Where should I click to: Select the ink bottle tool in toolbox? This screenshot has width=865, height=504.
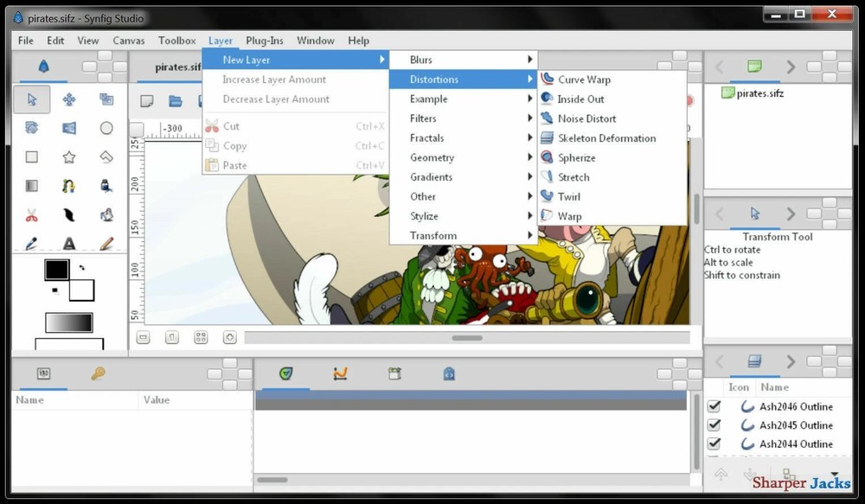click(x=106, y=186)
